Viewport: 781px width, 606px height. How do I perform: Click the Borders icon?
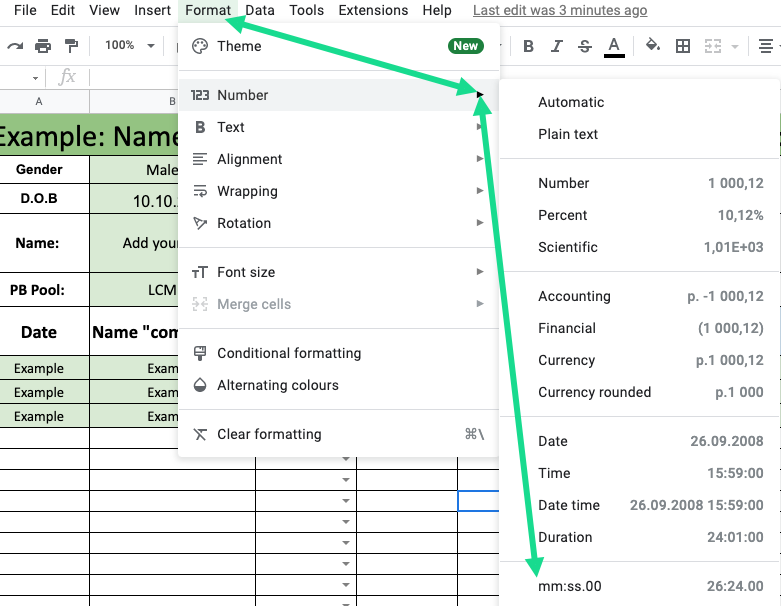[683, 46]
